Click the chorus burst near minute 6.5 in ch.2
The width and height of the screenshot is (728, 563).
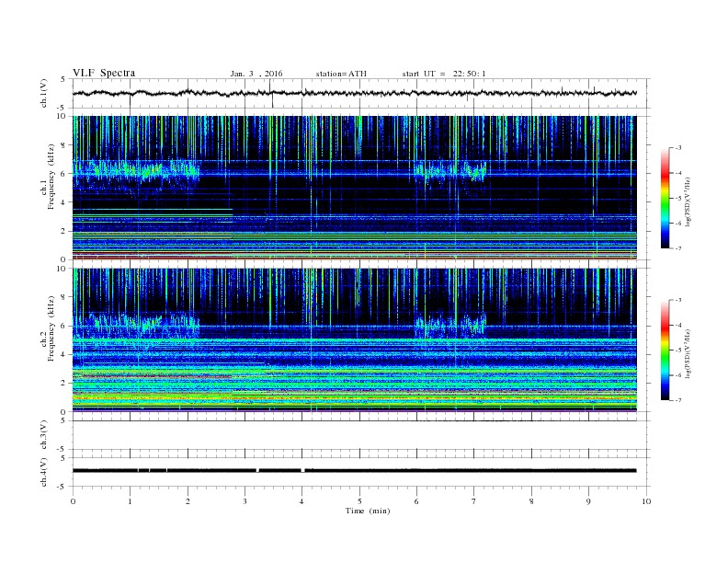click(450, 325)
